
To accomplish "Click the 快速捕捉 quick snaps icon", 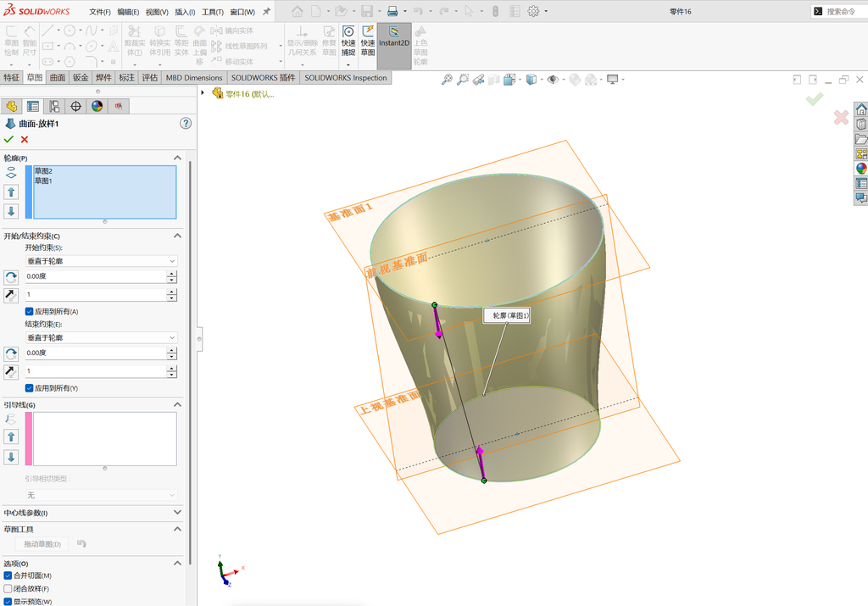I will pos(348,41).
